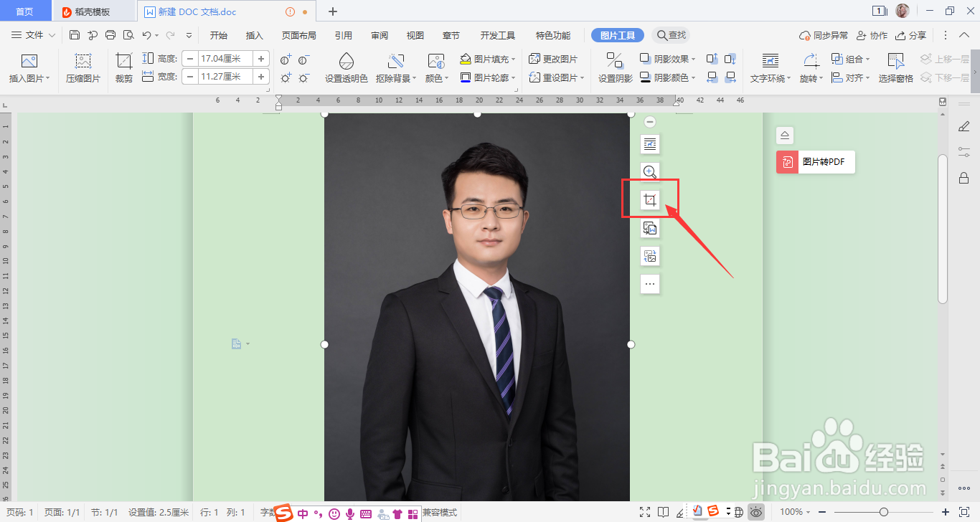Nudge shadow up icon
The height and width of the screenshot is (522, 980).
(712, 59)
